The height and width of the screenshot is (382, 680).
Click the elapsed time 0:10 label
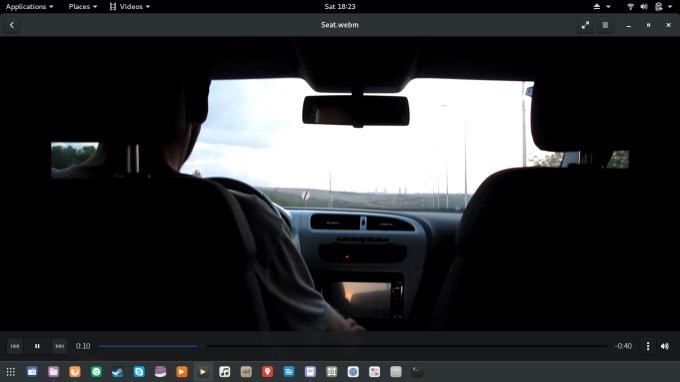[83, 346]
